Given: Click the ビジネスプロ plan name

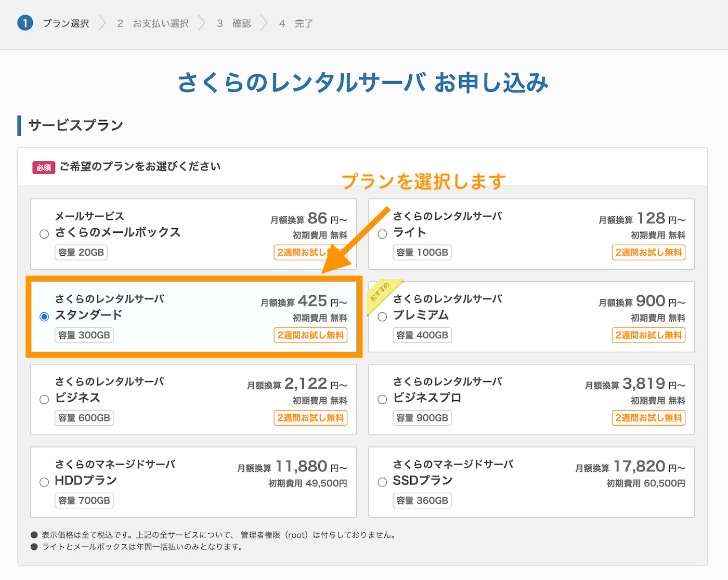Looking at the screenshot, I should click(x=427, y=398).
